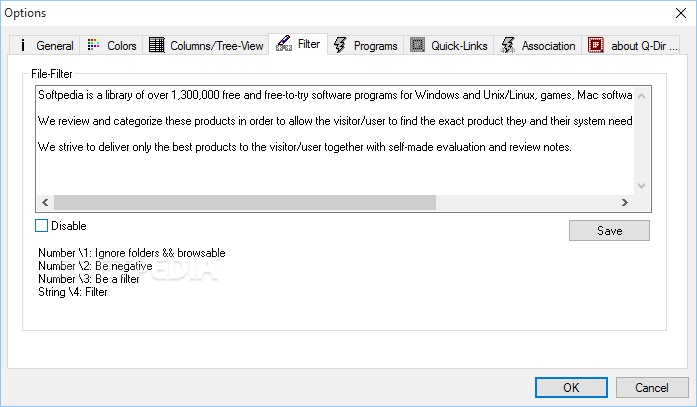Click 'Number \1: Ignore folders && browsable'
This screenshot has width=697, height=407.
tap(132, 253)
